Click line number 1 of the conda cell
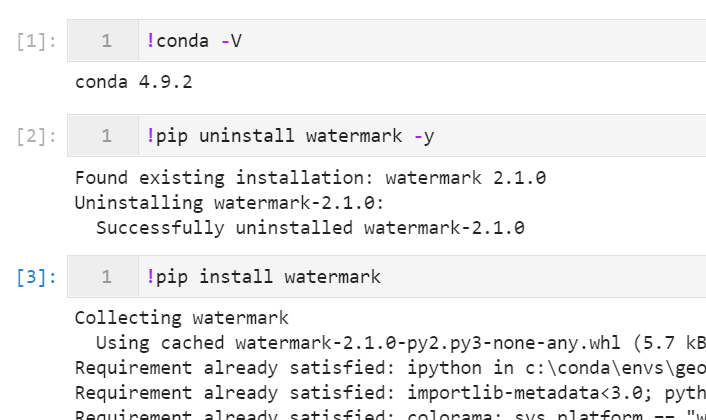Image resolution: width=706 pixels, height=420 pixels. tap(106, 41)
